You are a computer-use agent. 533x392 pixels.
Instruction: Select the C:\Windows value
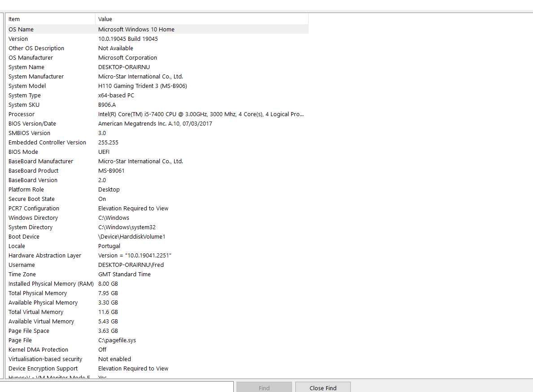click(114, 218)
